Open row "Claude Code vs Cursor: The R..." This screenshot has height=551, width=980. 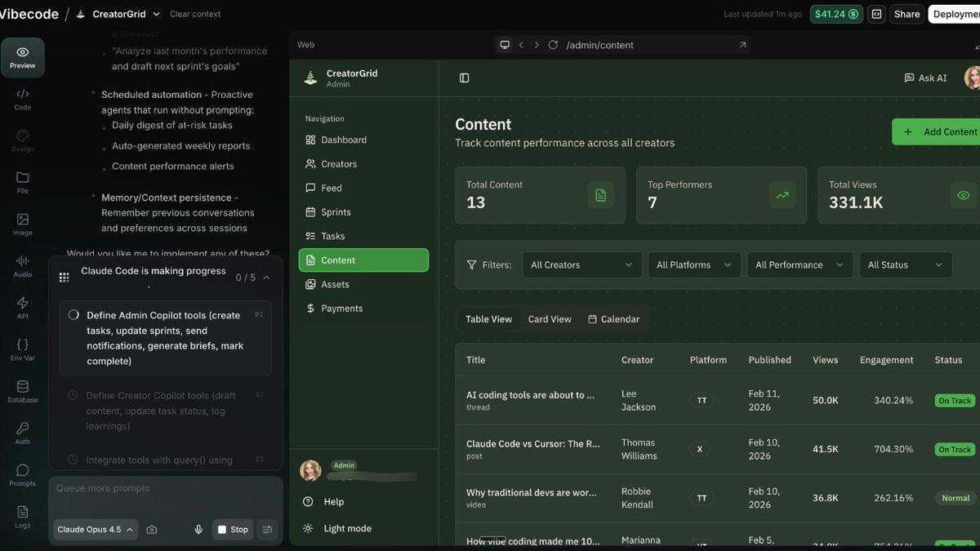[718, 449]
